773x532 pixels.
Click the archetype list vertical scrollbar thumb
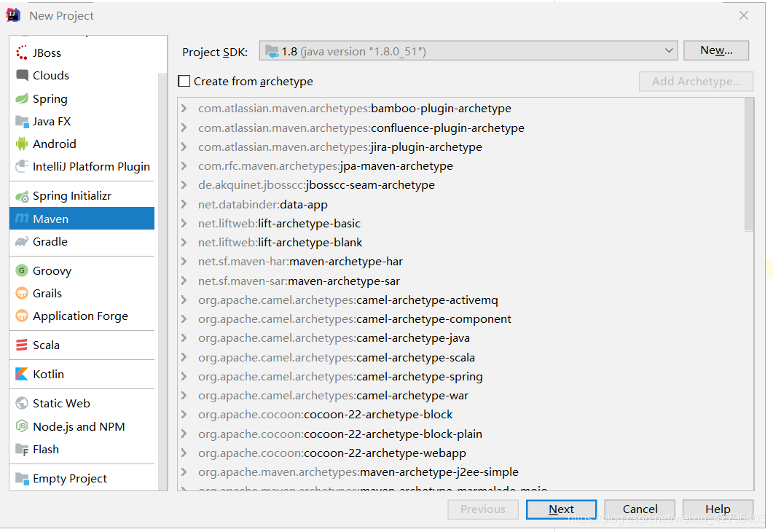click(749, 164)
